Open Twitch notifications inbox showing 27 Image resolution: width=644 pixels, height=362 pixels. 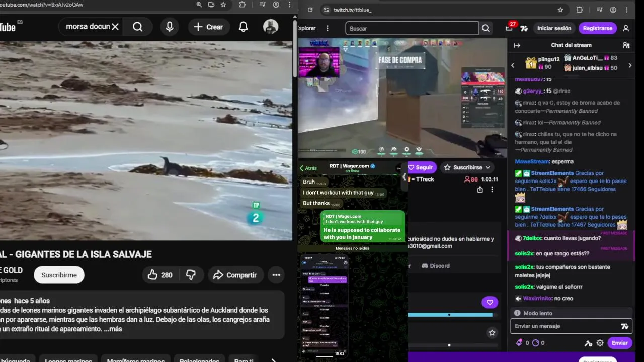tap(510, 28)
